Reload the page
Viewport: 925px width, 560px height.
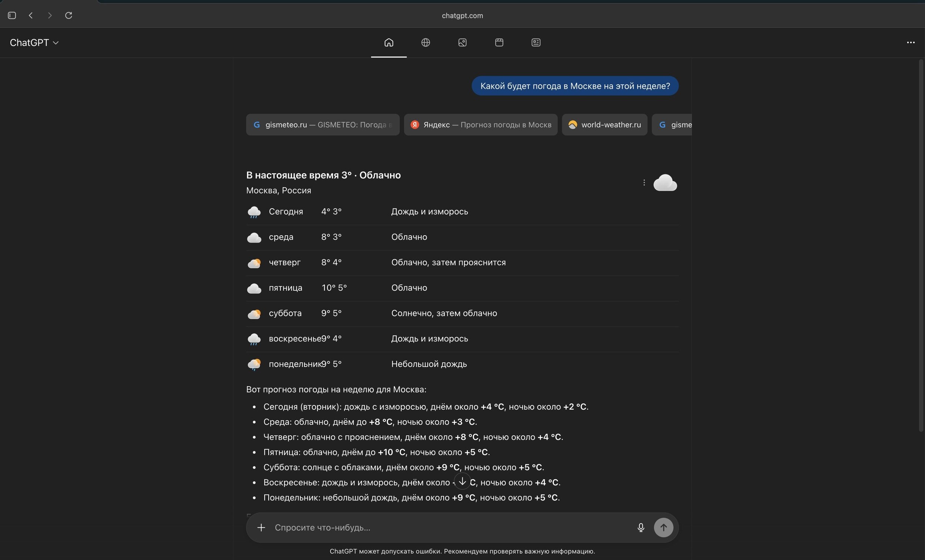coord(68,16)
